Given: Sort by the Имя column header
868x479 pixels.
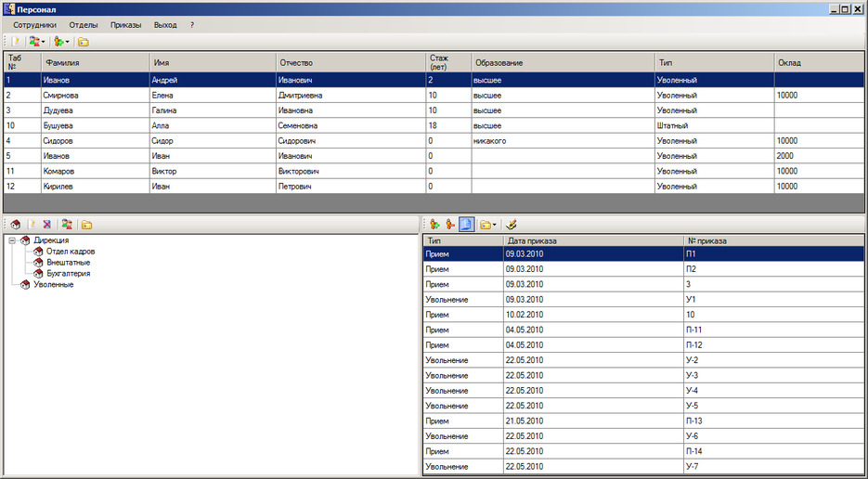Looking at the screenshot, I should pos(213,62).
